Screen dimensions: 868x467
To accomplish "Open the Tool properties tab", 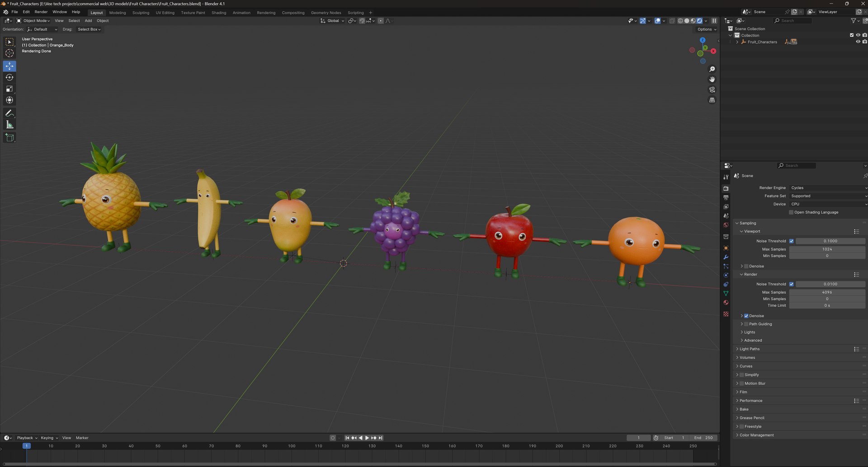I will (726, 177).
